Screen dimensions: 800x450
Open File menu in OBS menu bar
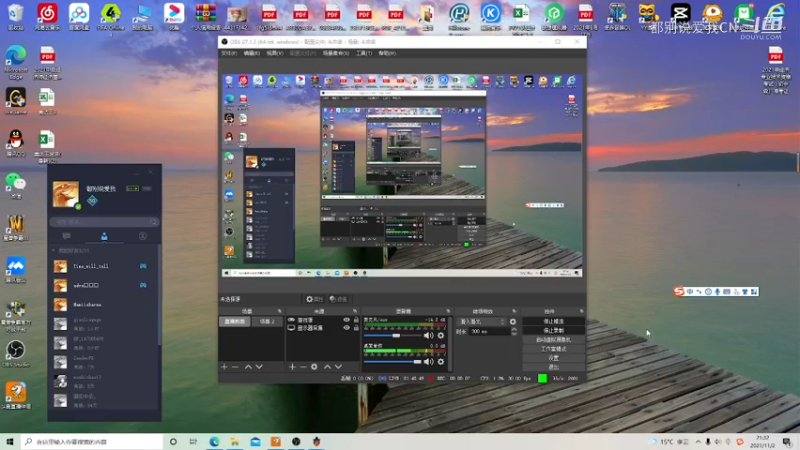(x=229, y=53)
